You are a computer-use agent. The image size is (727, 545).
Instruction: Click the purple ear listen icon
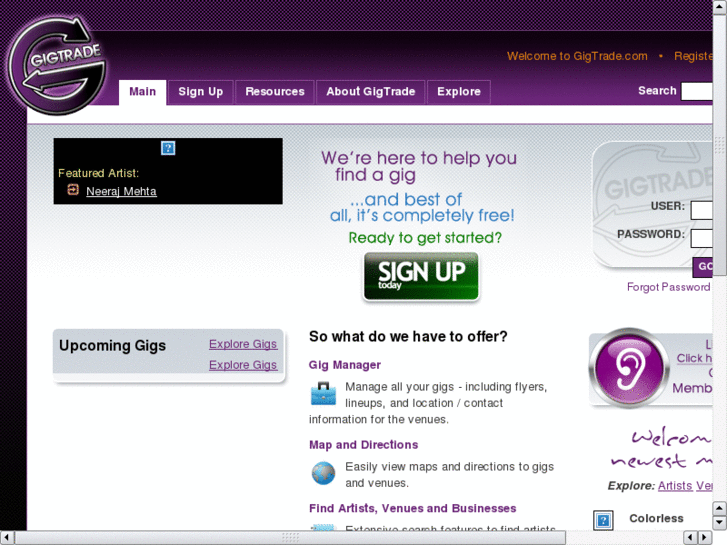click(x=629, y=368)
